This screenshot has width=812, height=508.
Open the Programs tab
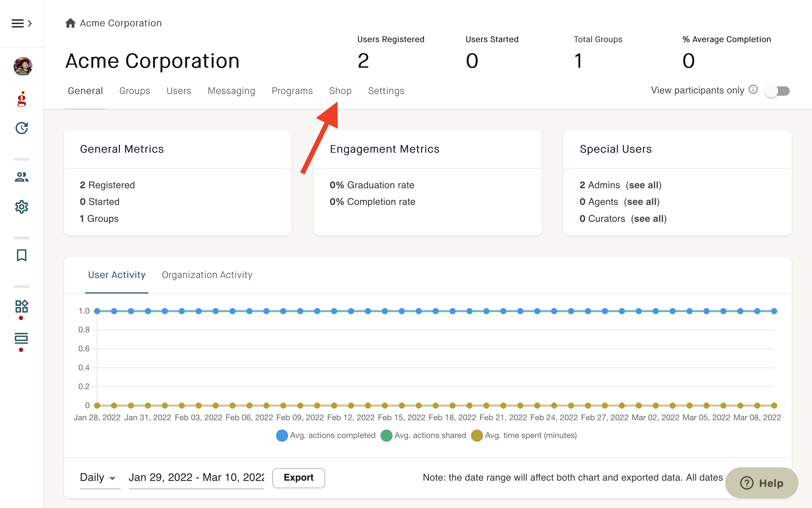pos(292,91)
